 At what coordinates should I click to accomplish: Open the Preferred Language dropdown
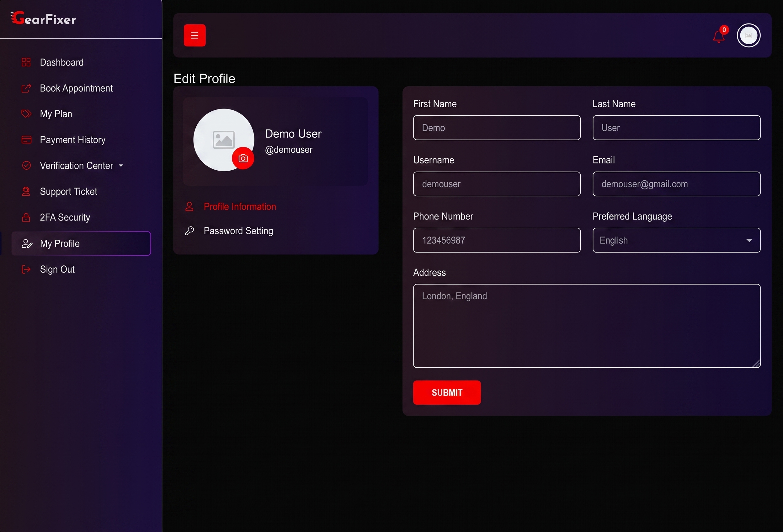676,240
